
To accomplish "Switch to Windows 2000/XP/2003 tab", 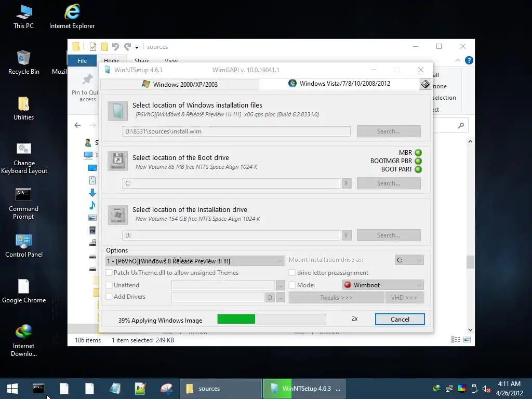I will 180,84.
